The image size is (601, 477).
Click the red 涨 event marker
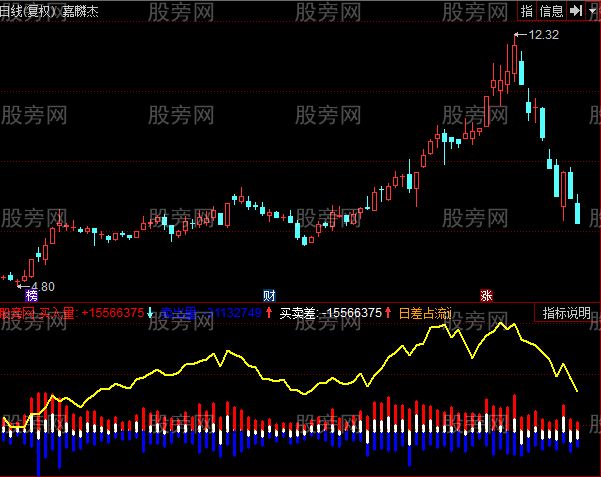tap(486, 296)
